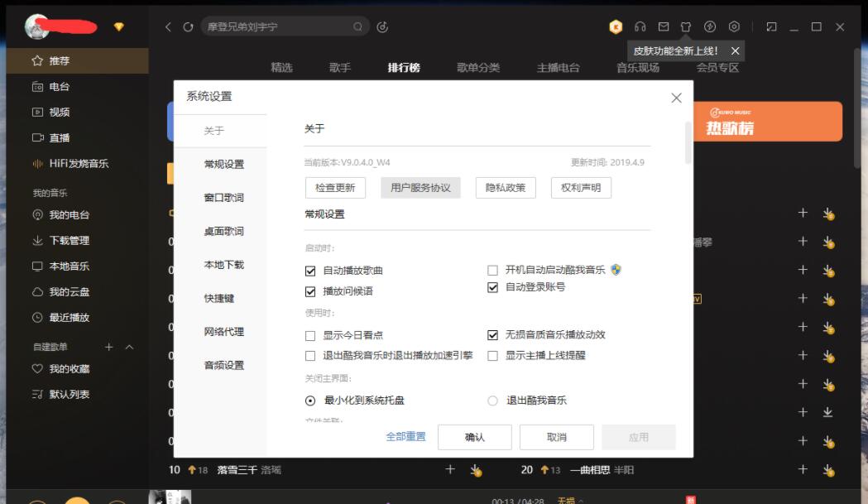Dismiss the 皮肤功能全新上线 tooltip
The width and height of the screenshot is (868, 504).
(735, 51)
